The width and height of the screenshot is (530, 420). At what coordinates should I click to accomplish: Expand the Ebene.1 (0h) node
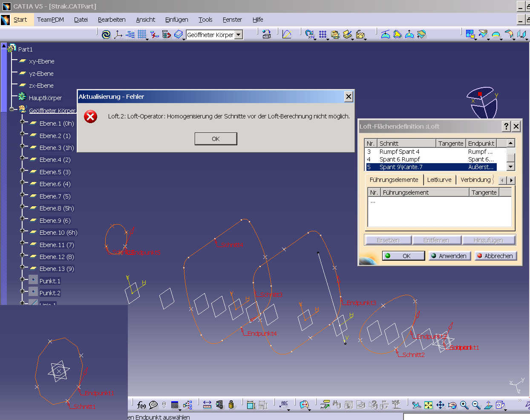tap(22, 122)
